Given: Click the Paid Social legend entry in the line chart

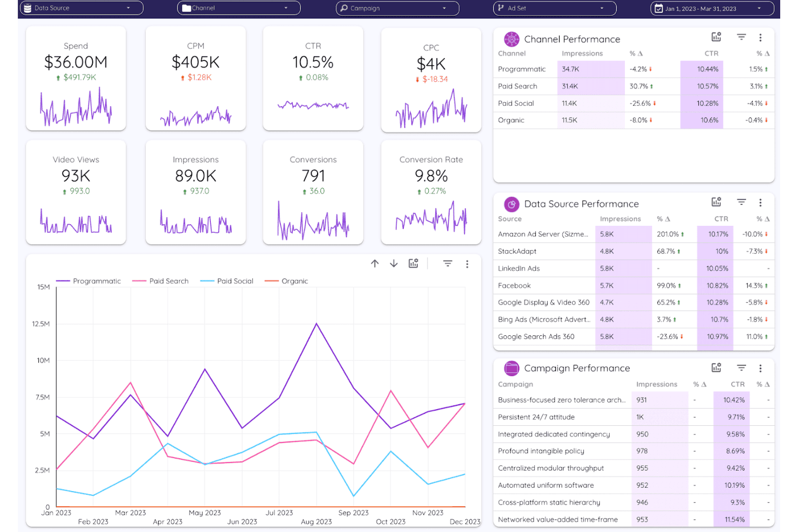Looking at the screenshot, I should (x=226, y=281).
